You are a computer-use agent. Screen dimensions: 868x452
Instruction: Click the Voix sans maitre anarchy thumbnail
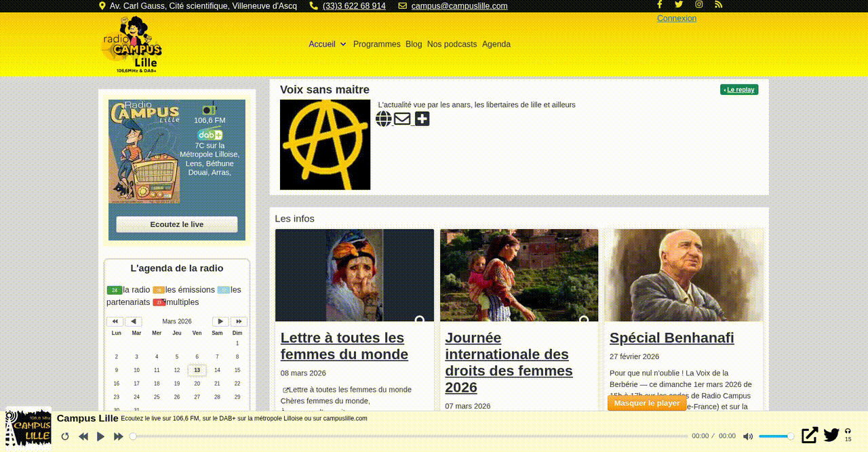coord(325,145)
